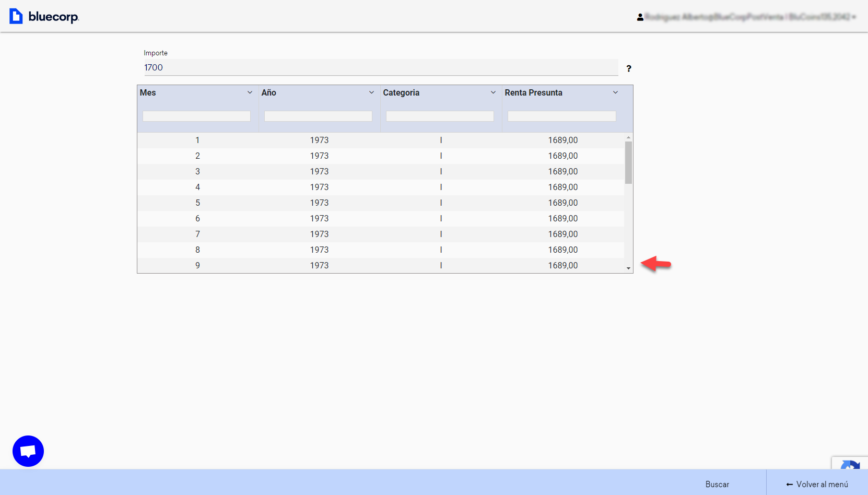This screenshot has height=495, width=868.
Task: Select the table row for Mes 5
Action: tap(380, 203)
